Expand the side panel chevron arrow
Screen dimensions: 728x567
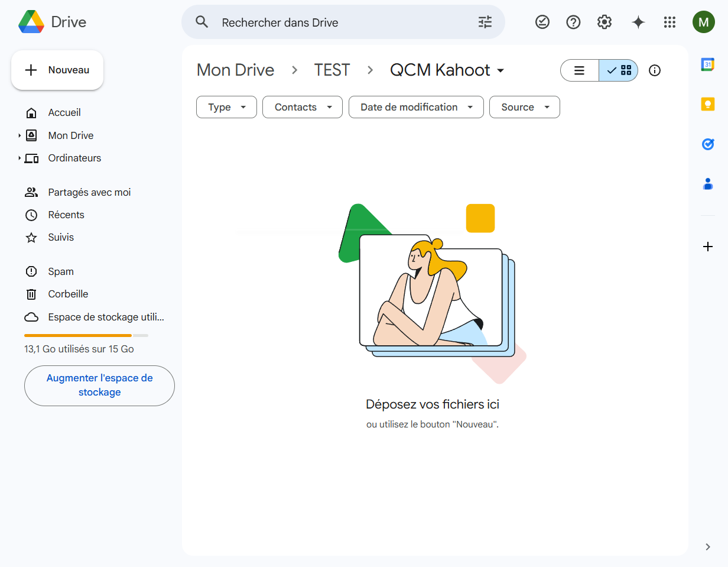(x=708, y=547)
